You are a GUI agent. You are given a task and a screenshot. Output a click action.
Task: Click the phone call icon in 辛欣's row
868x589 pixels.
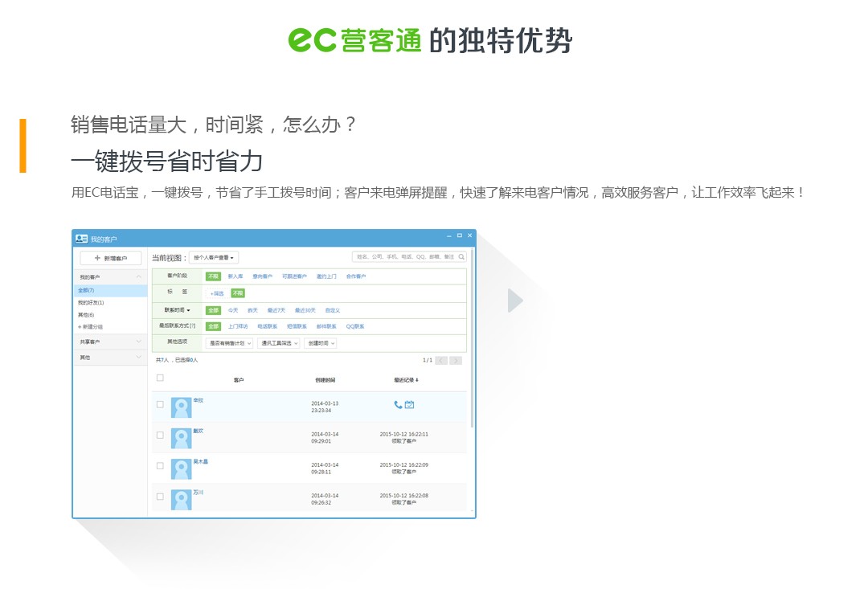click(398, 405)
